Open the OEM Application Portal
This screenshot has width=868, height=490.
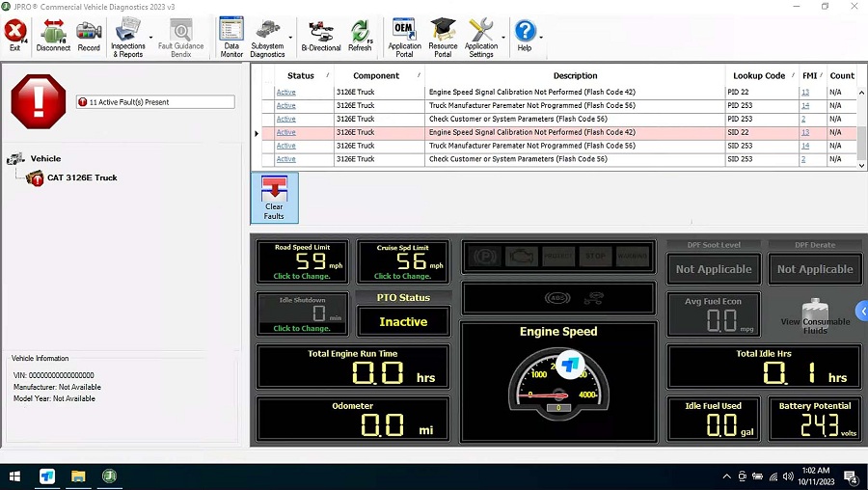[x=404, y=37]
